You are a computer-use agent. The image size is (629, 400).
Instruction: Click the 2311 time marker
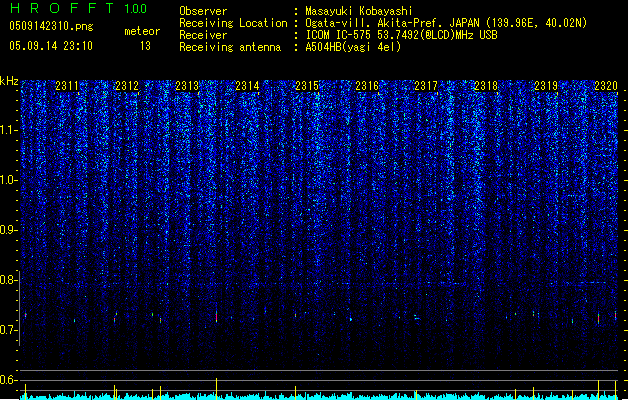point(67,86)
